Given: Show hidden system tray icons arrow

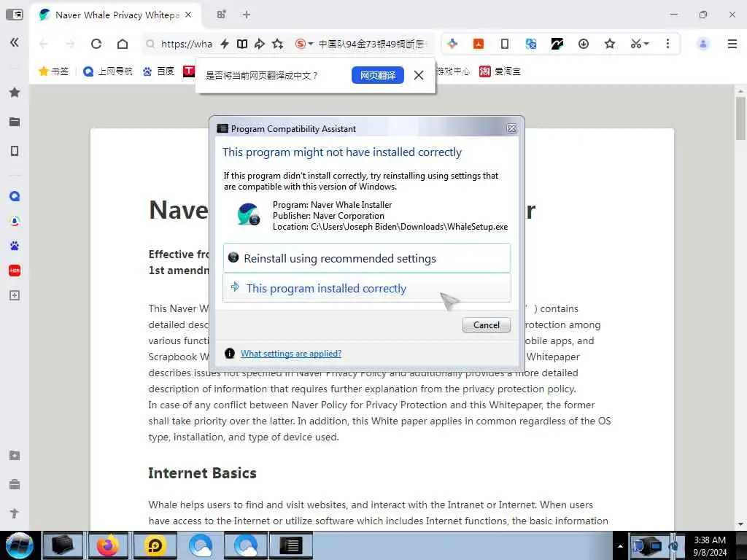Looking at the screenshot, I should click(620, 545).
